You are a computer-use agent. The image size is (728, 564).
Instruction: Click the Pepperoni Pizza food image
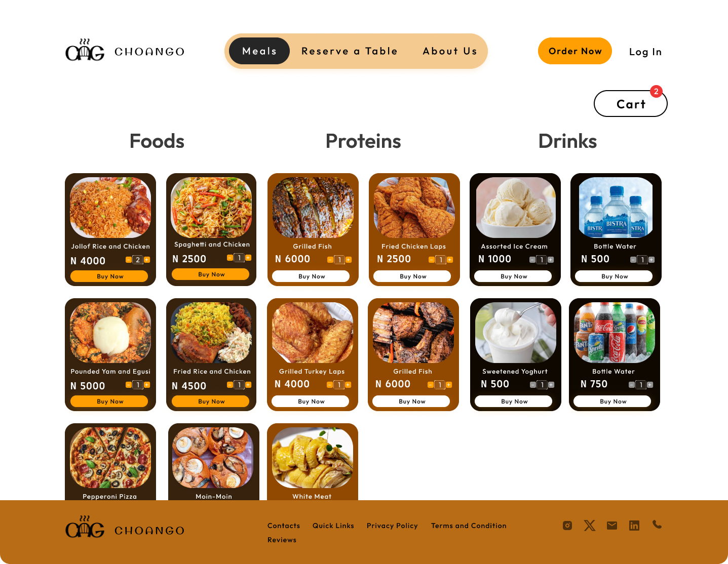(110, 458)
